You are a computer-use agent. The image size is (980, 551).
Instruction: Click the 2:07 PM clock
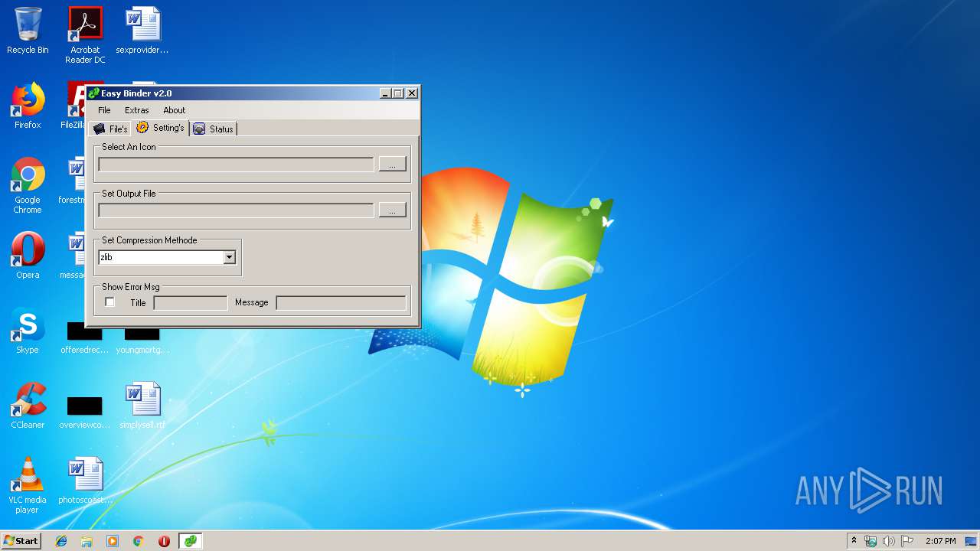pyautogui.click(x=940, y=541)
